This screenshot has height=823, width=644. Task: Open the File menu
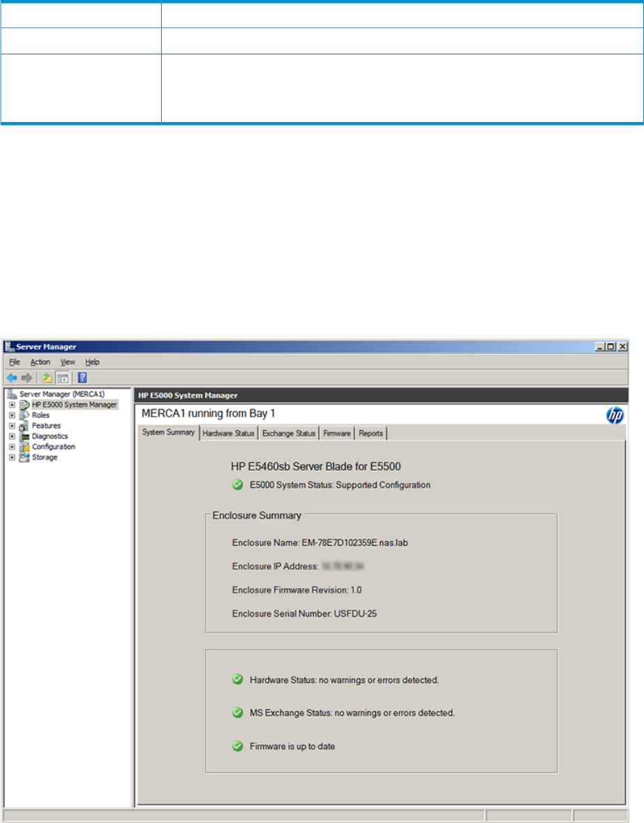coord(15,362)
